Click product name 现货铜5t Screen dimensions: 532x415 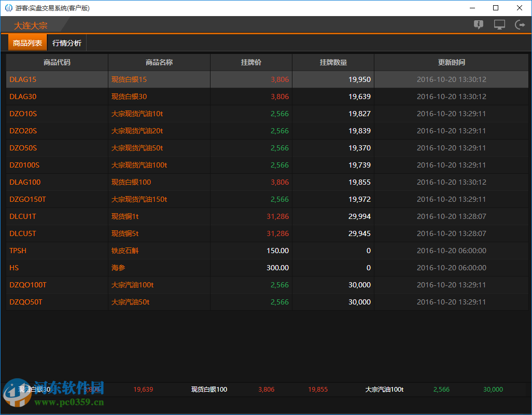click(x=125, y=233)
